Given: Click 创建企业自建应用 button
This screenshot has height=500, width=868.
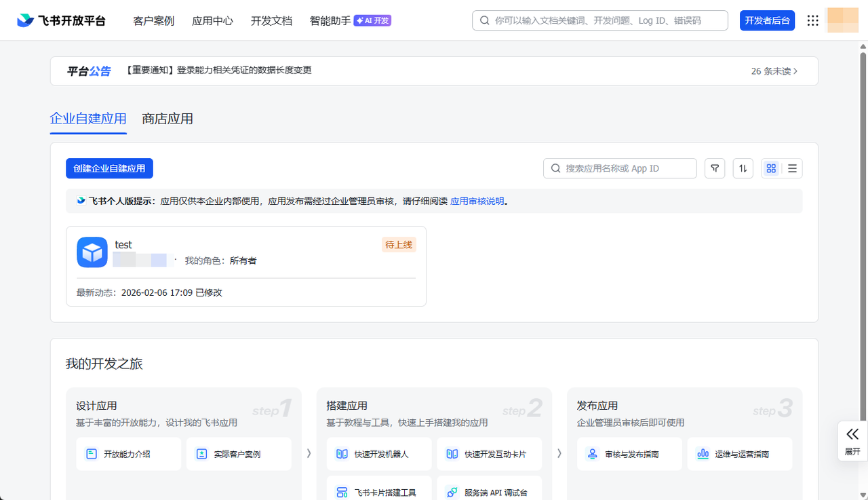Looking at the screenshot, I should coord(109,168).
